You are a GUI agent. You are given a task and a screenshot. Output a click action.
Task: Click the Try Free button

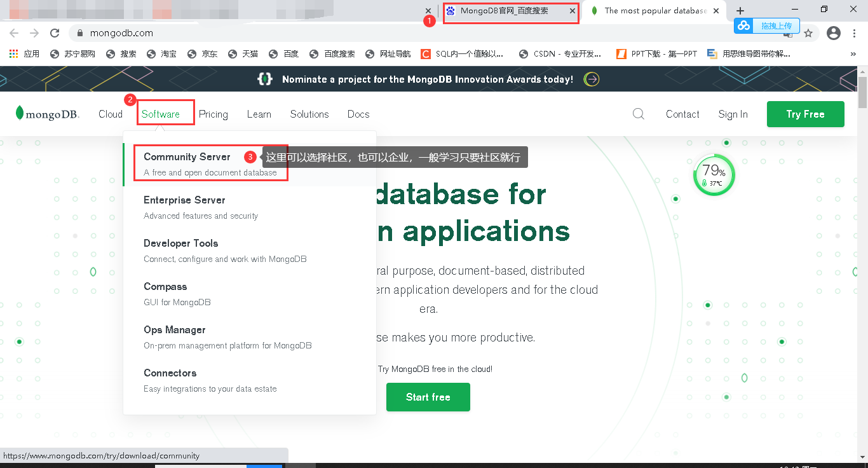[x=805, y=114]
